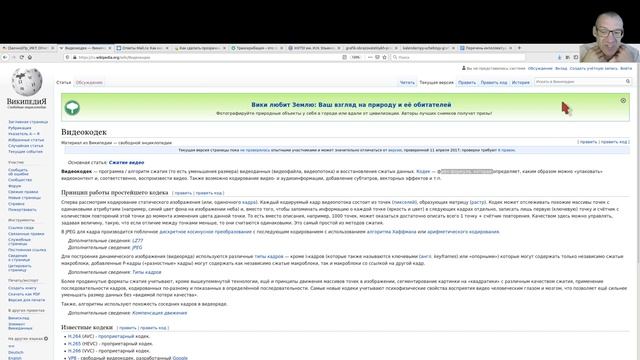Bookmark the page with the star icon
This screenshot has width=640, height=360.
click(384, 58)
